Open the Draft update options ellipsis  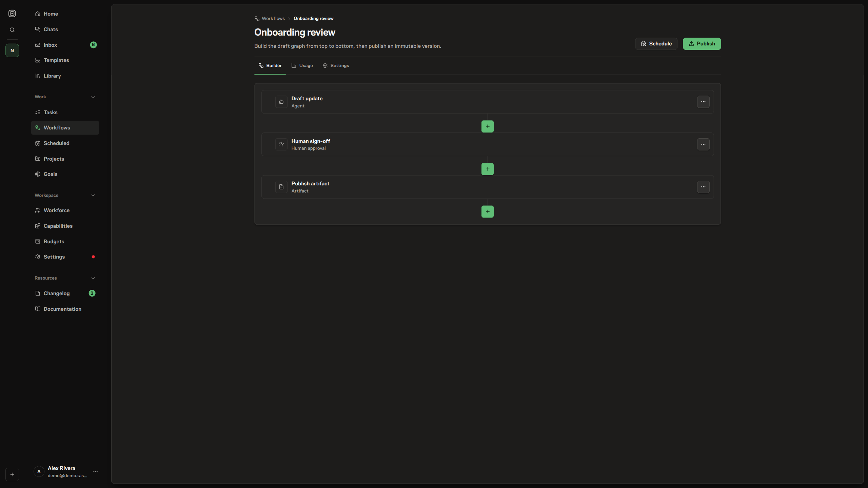coord(703,102)
